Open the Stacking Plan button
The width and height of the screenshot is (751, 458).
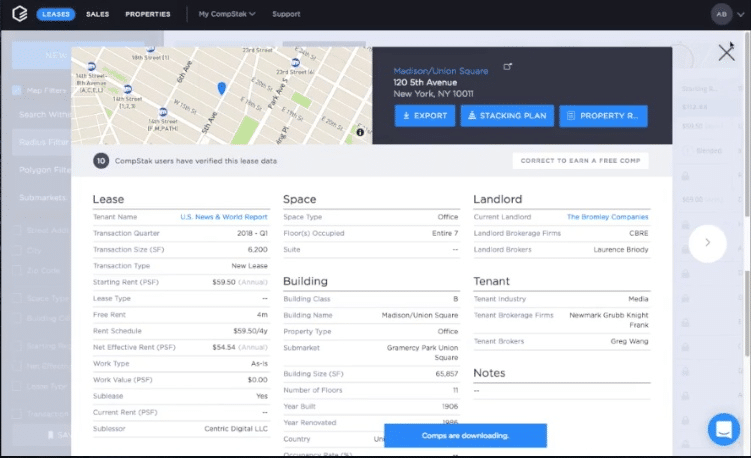tap(507, 116)
